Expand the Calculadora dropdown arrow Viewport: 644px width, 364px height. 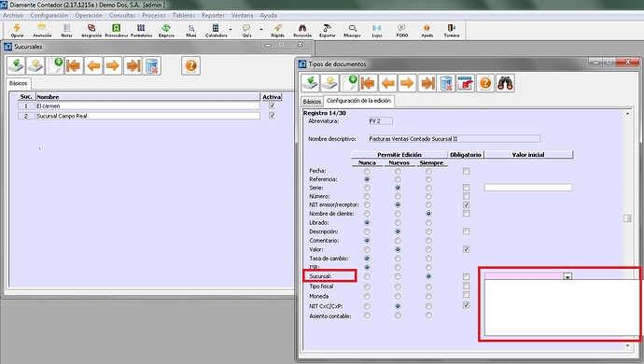pyautogui.click(x=231, y=30)
